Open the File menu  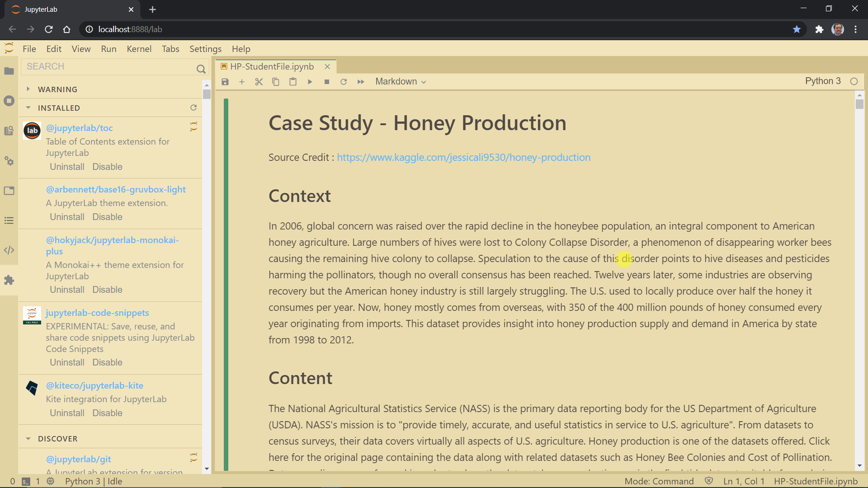29,49
